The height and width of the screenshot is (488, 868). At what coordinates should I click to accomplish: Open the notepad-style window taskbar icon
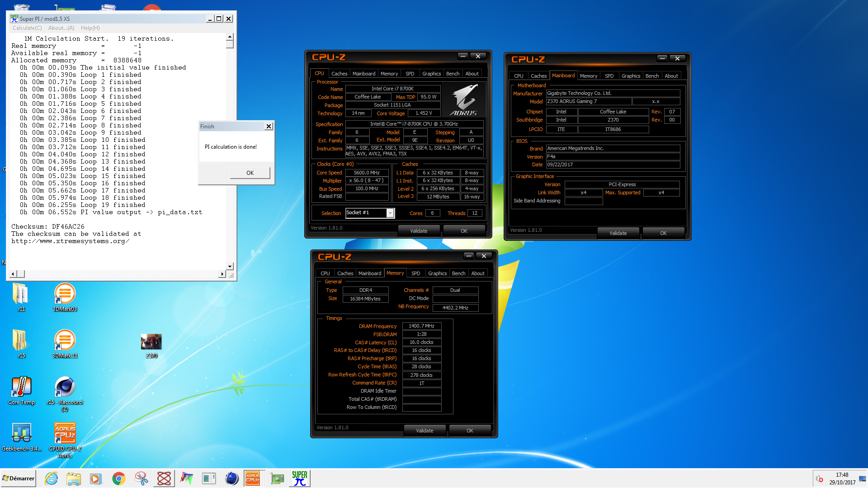coord(209,479)
